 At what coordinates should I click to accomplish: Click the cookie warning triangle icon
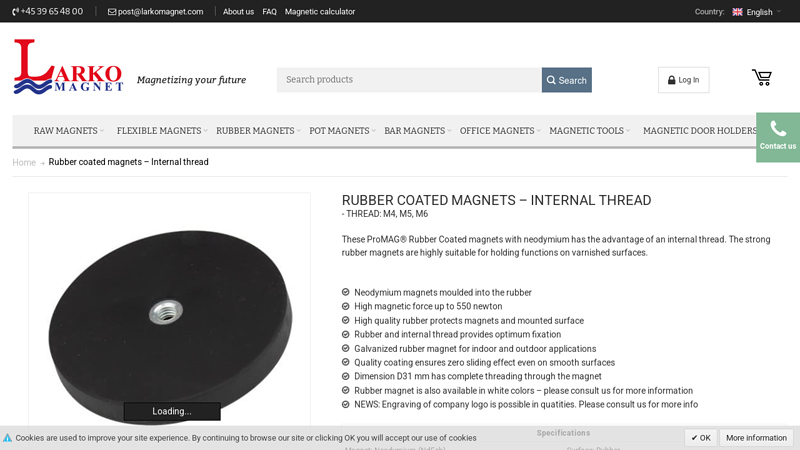tap(7, 438)
